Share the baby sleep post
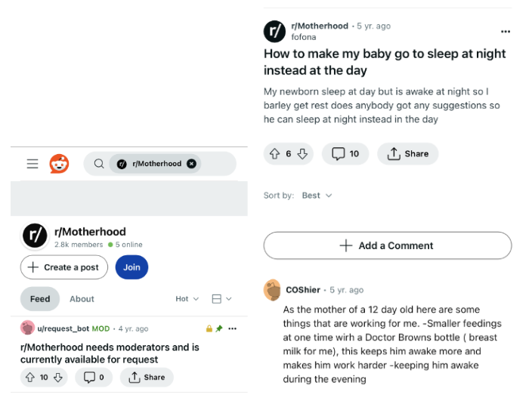The width and height of the screenshot is (532, 407). click(407, 154)
